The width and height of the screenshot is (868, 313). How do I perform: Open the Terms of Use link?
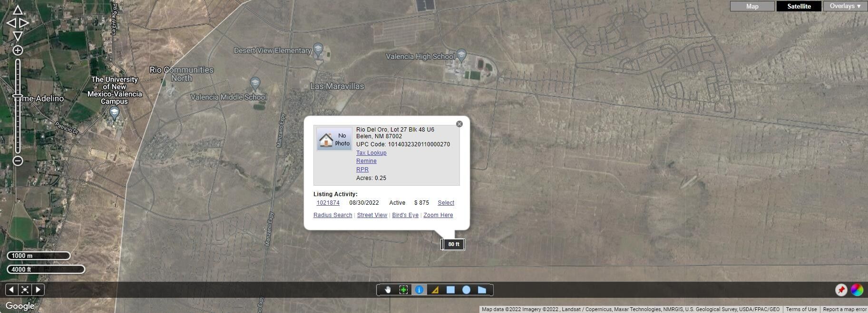point(801,309)
